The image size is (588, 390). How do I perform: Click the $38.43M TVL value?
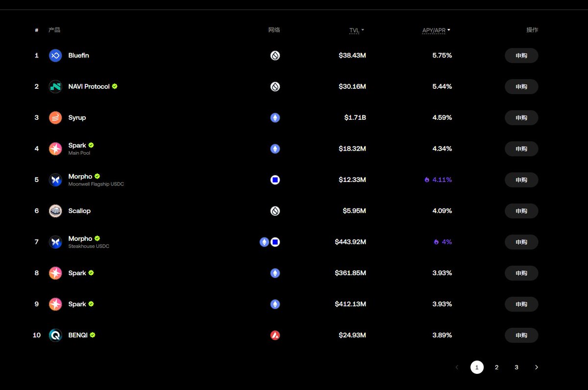[x=352, y=55]
